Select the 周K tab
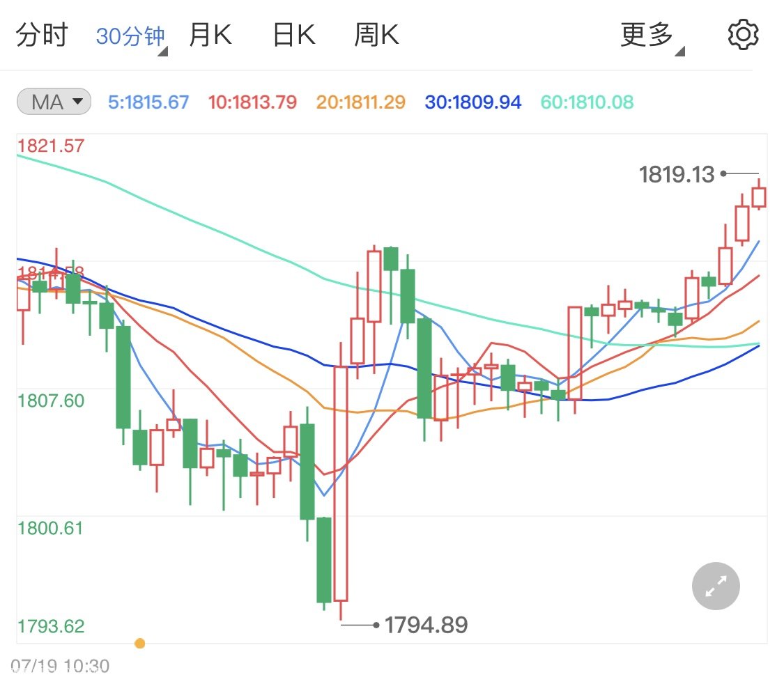784x684 pixels. (x=376, y=35)
